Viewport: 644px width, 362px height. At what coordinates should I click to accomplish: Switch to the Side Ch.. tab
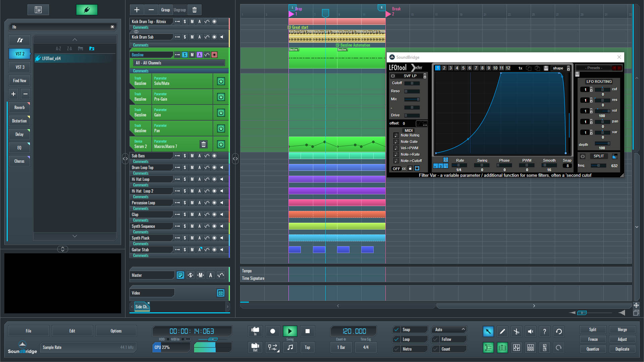click(x=142, y=307)
